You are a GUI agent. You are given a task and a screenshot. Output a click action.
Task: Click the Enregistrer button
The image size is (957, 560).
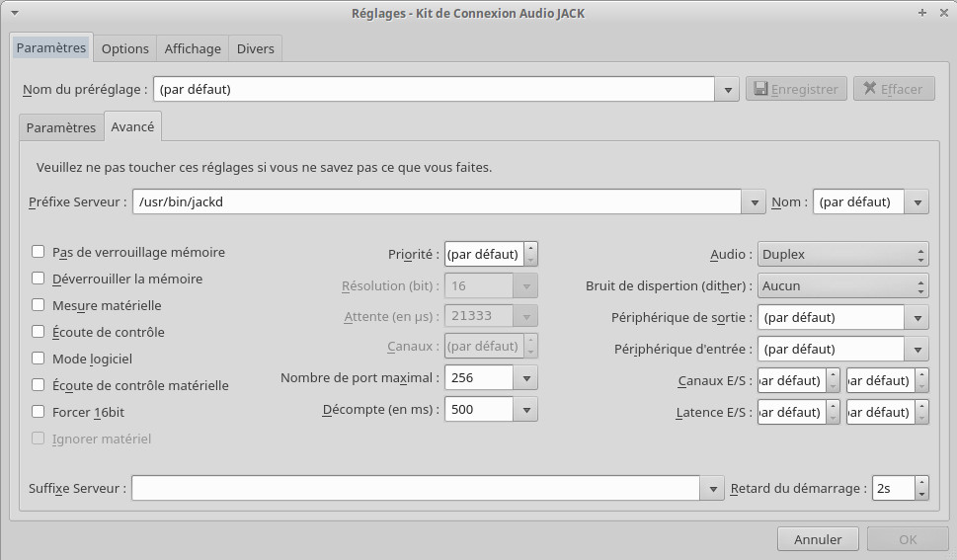point(796,89)
